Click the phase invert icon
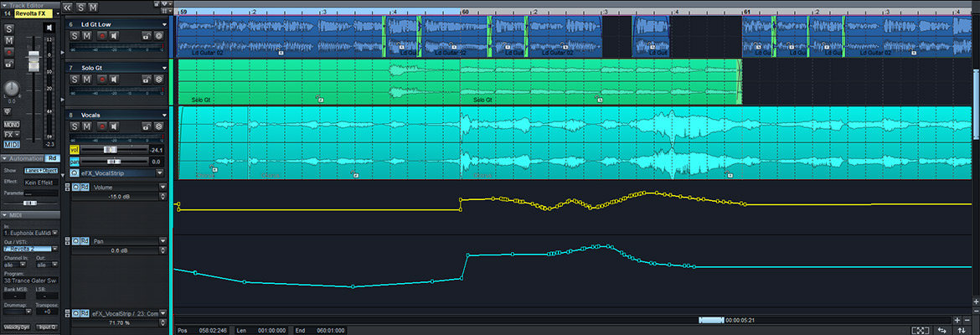This screenshot has height=335, width=980. point(8,111)
